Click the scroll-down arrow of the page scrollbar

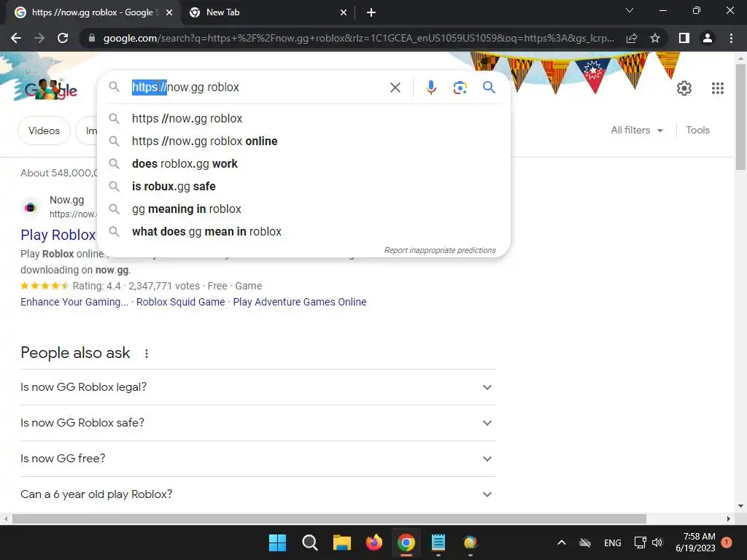point(740,506)
